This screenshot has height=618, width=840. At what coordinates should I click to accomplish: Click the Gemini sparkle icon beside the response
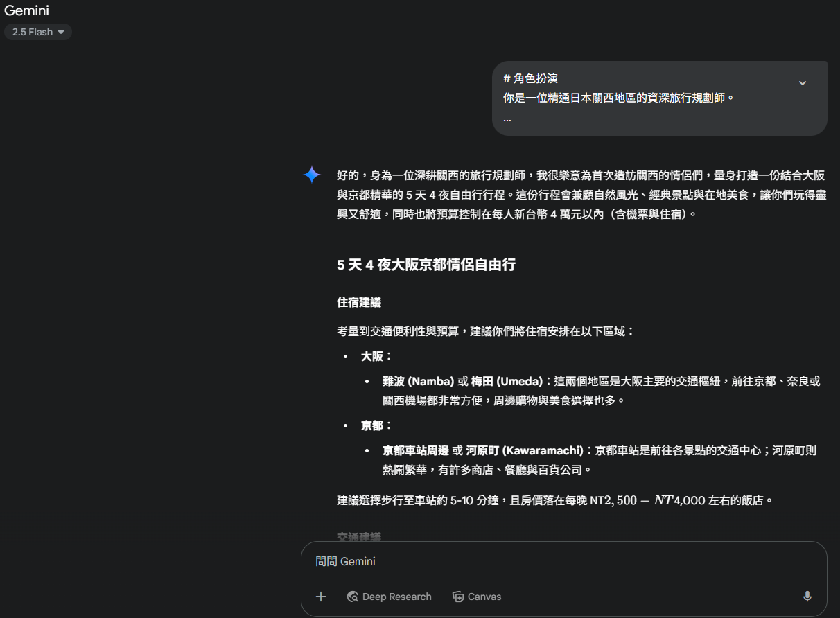point(312,175)
